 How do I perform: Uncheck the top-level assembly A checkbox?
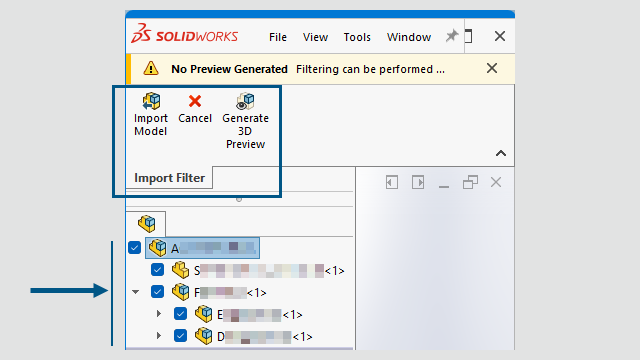[134, 248]
